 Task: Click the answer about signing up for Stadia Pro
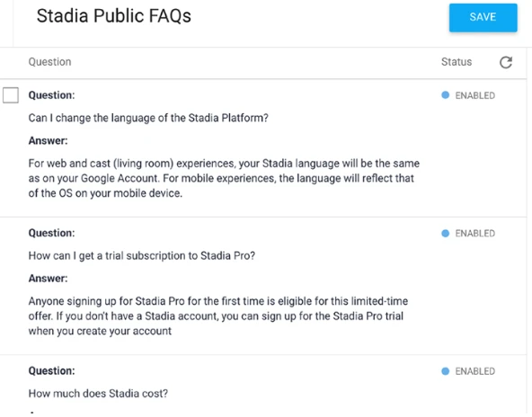pos(218,315)
